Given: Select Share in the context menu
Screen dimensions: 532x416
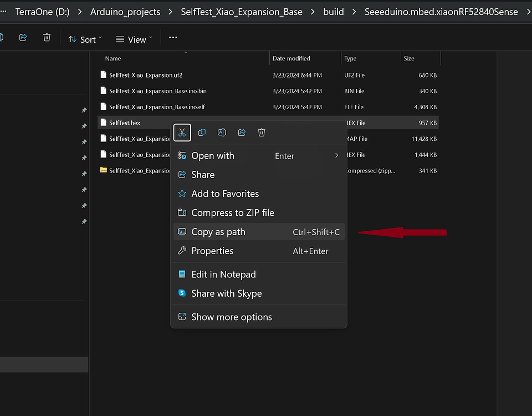Looking at the screenshot, I should pyautogui.click(x=259, y=175).
